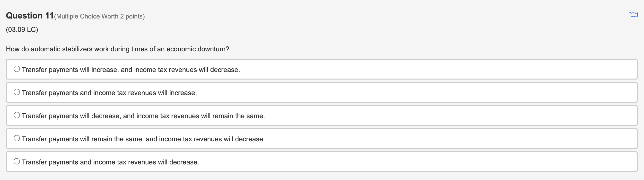Select 'Transfer payments and income tax revenues will increase'
The height and width of the screenshot is (180, 644).
point(17,92)
